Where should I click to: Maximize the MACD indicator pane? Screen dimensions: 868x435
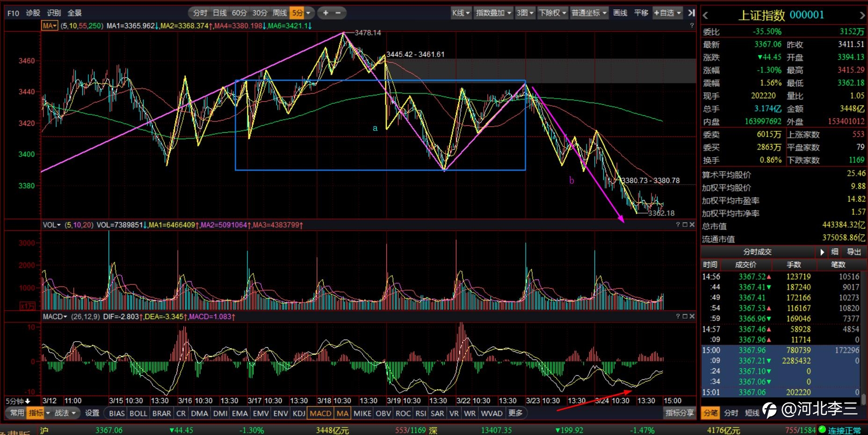point(685,316)
